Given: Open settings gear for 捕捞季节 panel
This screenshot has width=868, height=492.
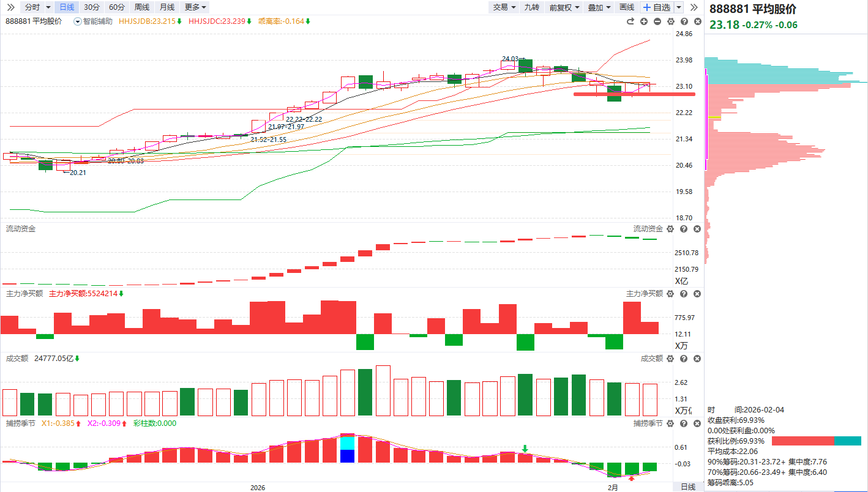Looking at the screenshot, I should (x=670, y=423).
